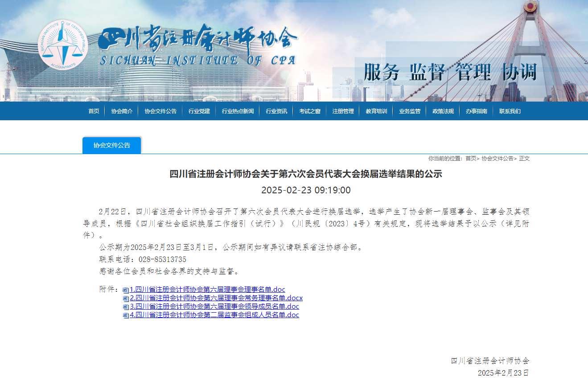Image resolution: width=588 pixels, height=388 pixels.
Task: Navigate to 考试之窗 section
Action: [x=310, y=111]
